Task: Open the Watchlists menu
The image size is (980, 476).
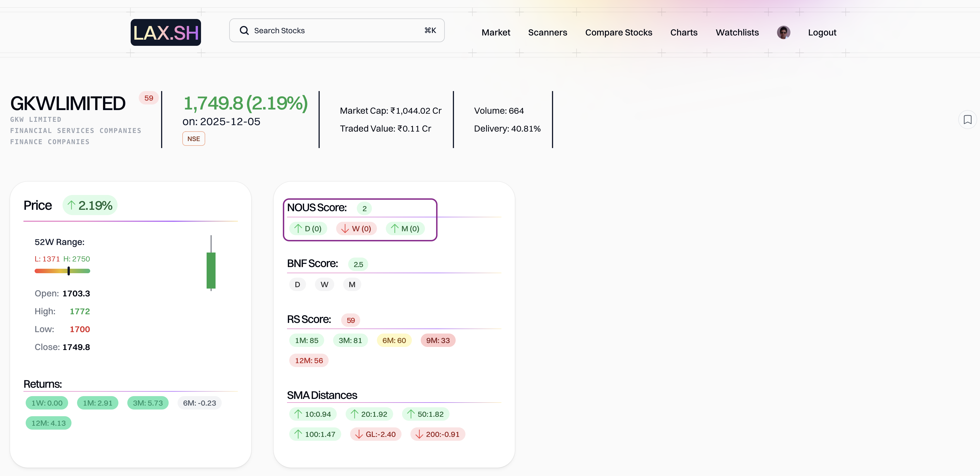Action: coord(737,32)
